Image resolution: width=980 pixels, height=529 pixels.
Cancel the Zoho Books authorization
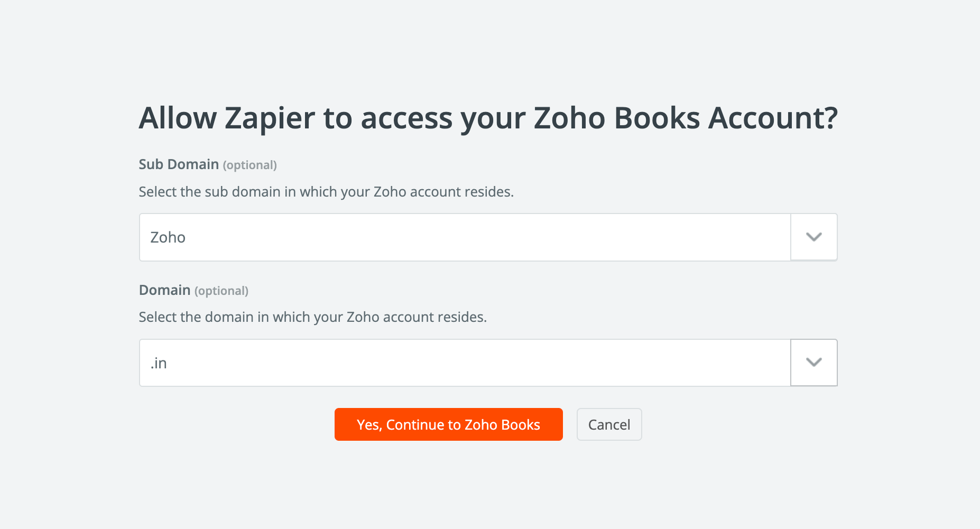[x=609, y=424]
